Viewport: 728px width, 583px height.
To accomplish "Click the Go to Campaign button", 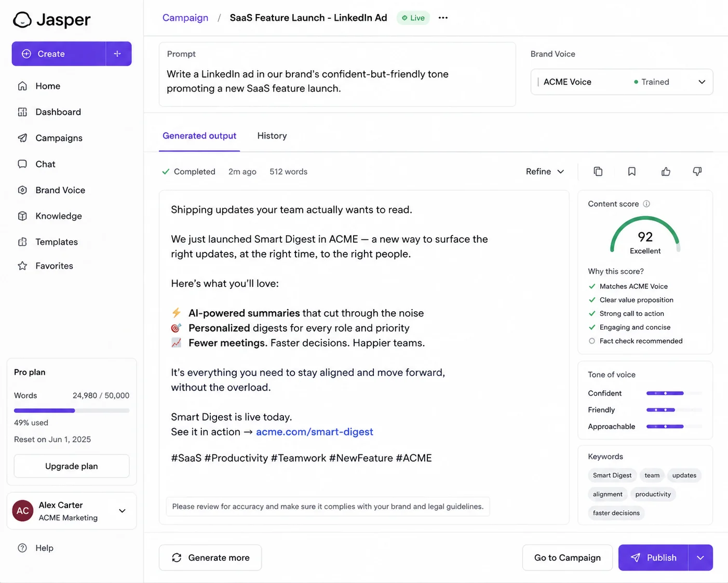I will [568, 558].
